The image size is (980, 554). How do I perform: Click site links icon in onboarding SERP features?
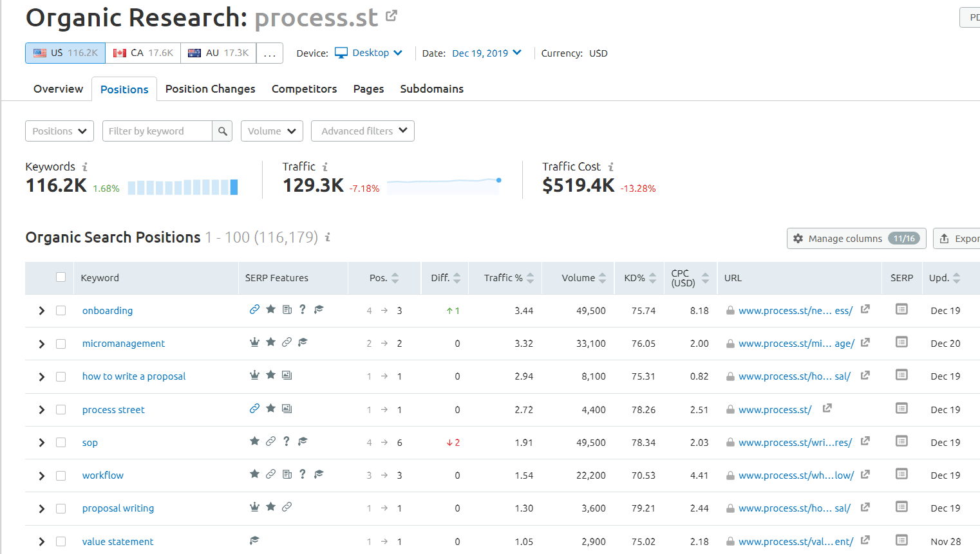click(x=254, y=309)
